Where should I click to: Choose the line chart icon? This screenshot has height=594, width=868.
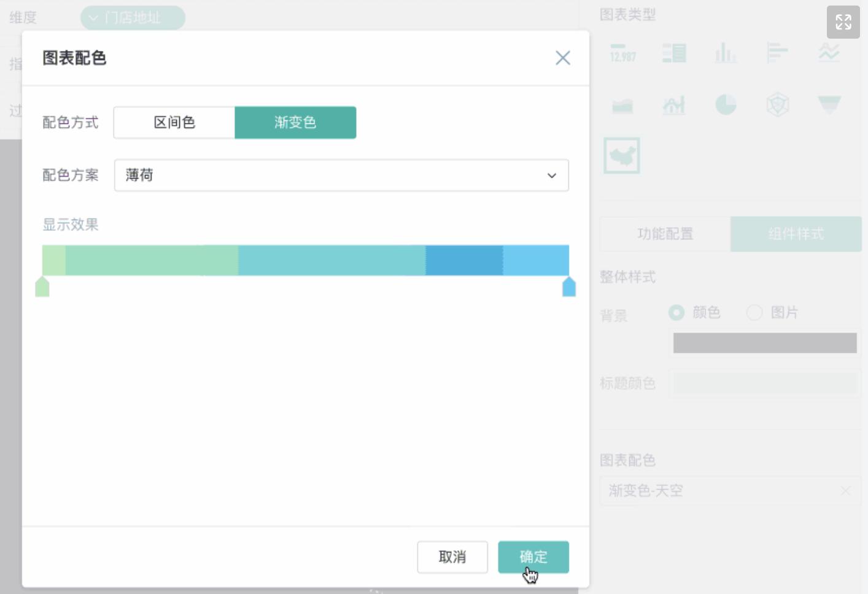point(829,53)
